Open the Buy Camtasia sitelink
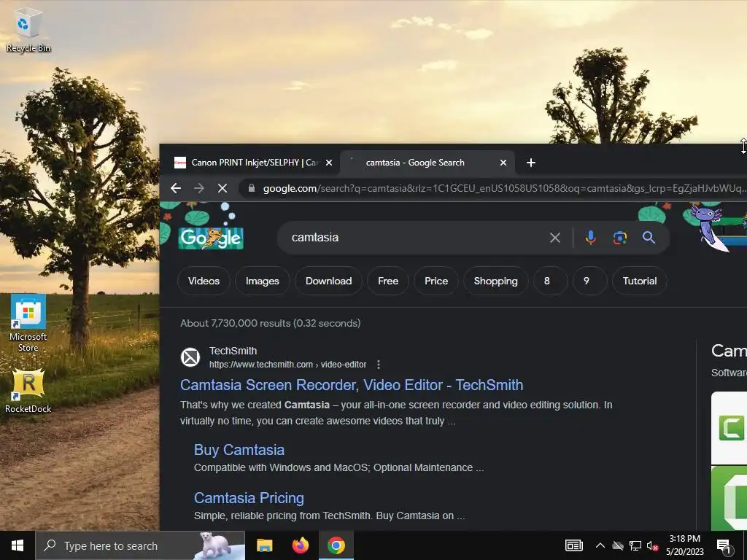747x560 pixels. tap(239, 450)
